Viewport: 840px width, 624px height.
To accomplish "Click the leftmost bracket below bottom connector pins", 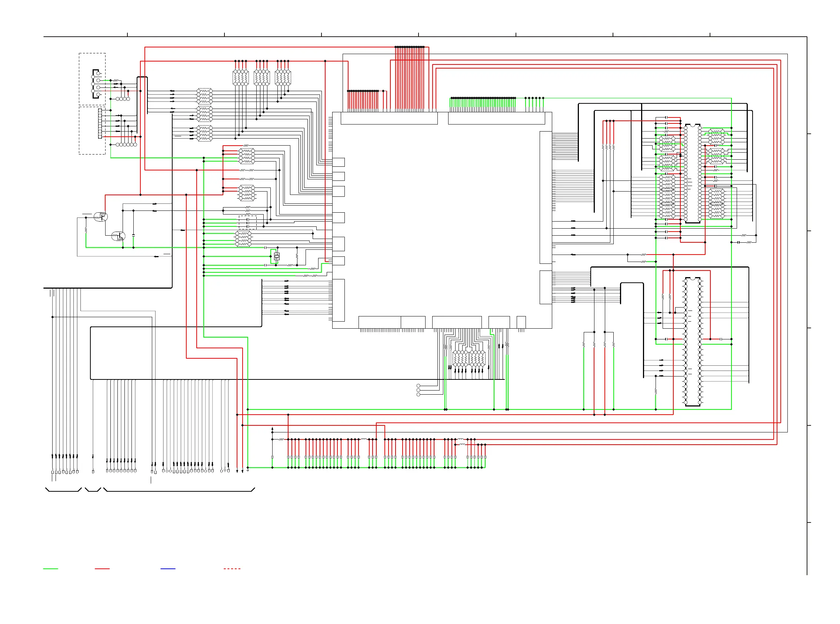I will (63, 490).
